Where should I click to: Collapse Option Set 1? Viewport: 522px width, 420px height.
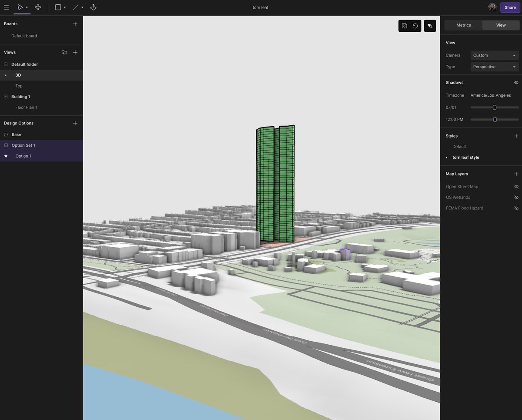[6, 145]
